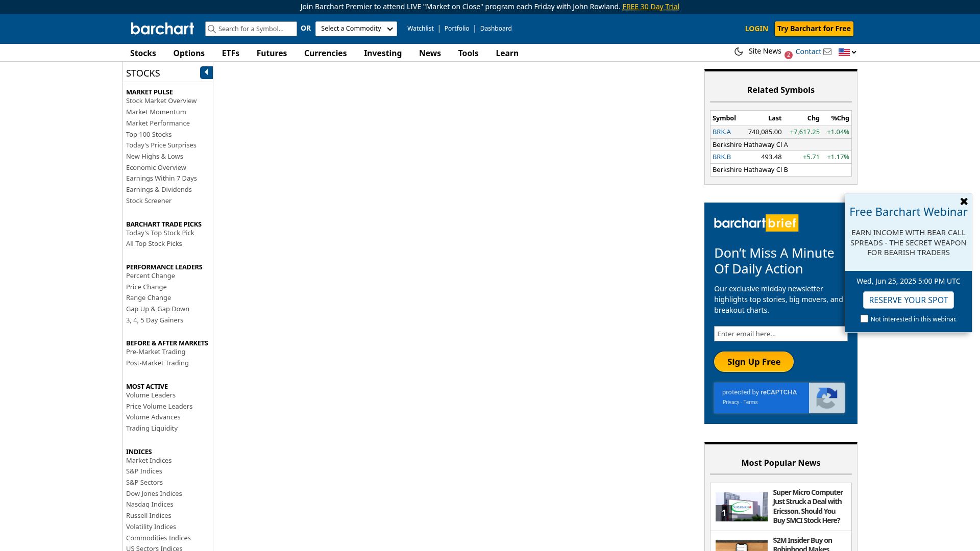Image resolution: width=980 pixels, height=551 pixels.
Task: Open the News menu
Action: pos(430,53)
